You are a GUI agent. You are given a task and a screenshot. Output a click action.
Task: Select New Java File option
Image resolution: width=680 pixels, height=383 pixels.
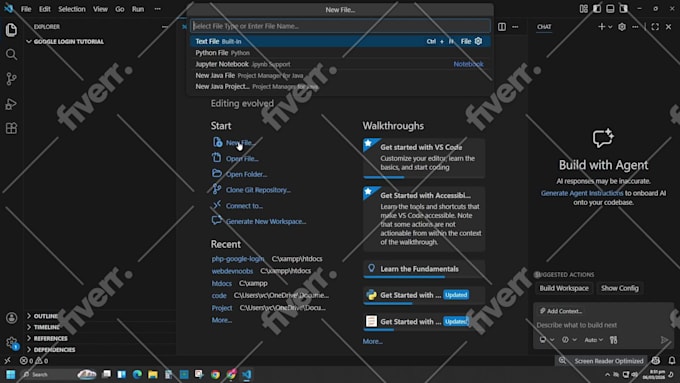click(x=340, y=75)
